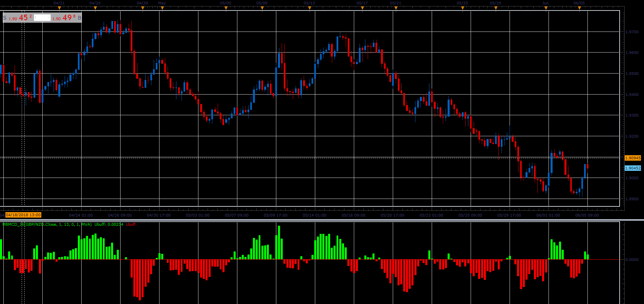Click the 05/16 09:00 time axis label
Screen dimensions: 644x304
coord(353,215)
